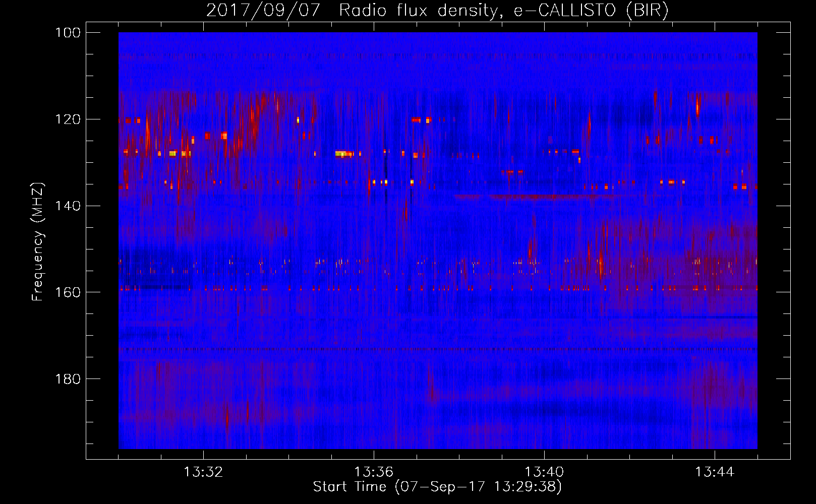Click the 13:40 time tick label
Image resolution: width=816 pixels, height=504 pixels.
click(544, 472)
